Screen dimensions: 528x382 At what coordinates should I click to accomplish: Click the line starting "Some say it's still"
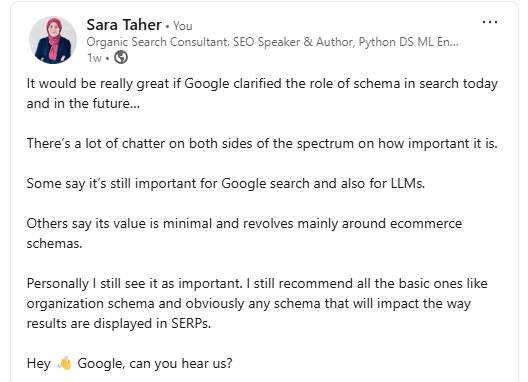226,184
